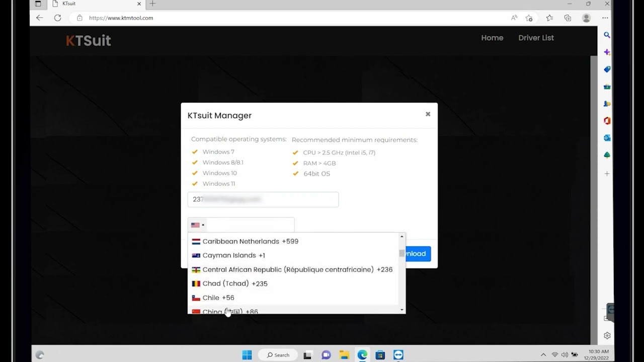The height and width of the screenshot is (362, 644).
Task: Open Microsoft Store from the taskbar
Action: [380, 355]
